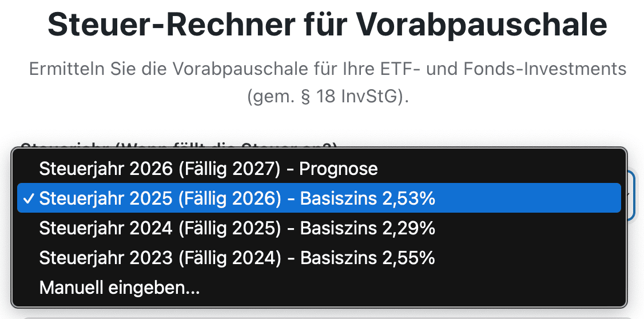This screenshot has width=644, height=319.
Task: Choose 'Manuell eingeben...' from the list
Action: click(120, 288)
